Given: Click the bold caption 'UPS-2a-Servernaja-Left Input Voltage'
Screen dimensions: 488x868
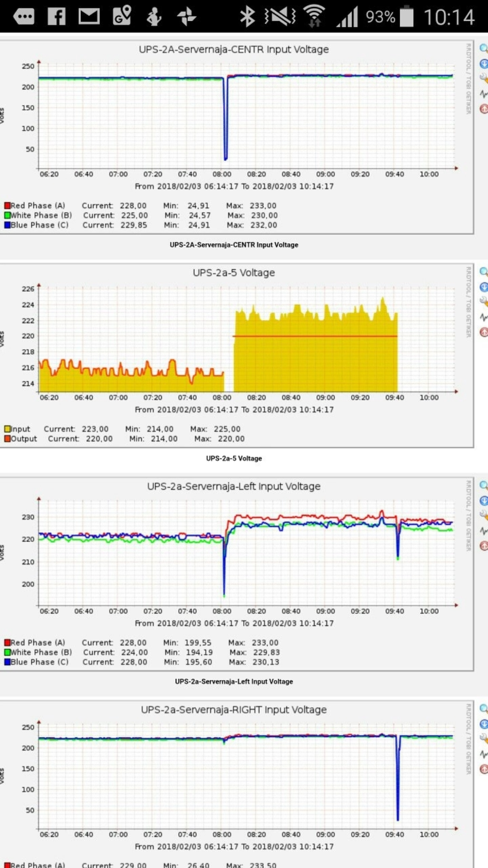Looking at the screenshot, I should pos(234,681).
